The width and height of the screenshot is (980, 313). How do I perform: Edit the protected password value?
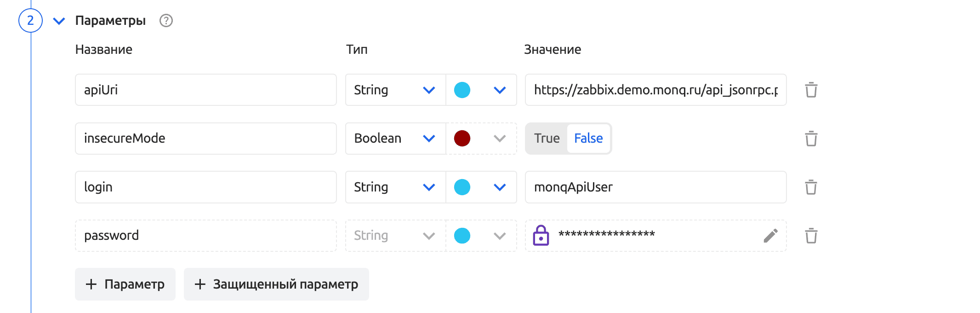(770, 236)
